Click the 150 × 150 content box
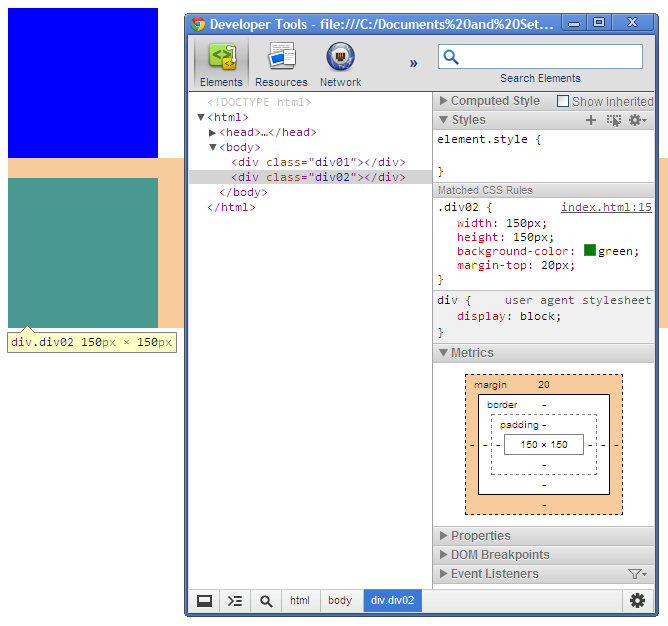 tap(544, 444)
